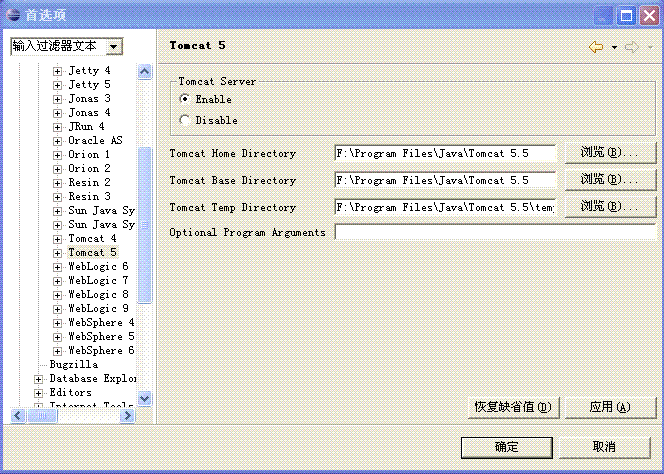Click the filter text input field
The width and height of the screenshot is (664, 474).
click(58, 47)
